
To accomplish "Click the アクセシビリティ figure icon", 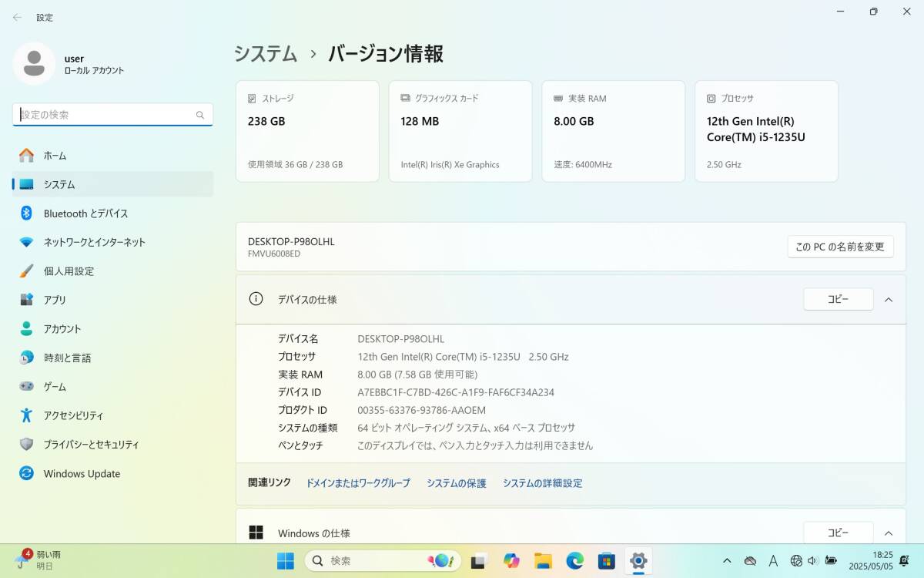I will coord(26,415).
